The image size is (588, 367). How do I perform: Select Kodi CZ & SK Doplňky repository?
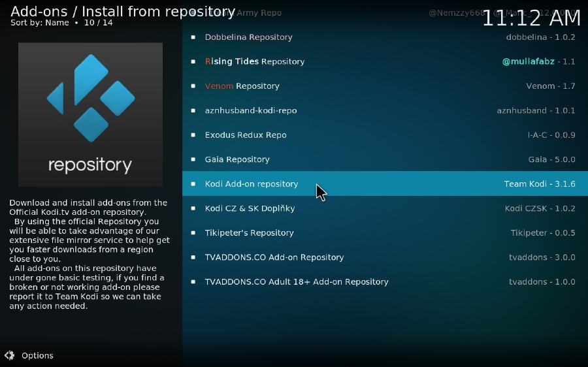[385, 208]
